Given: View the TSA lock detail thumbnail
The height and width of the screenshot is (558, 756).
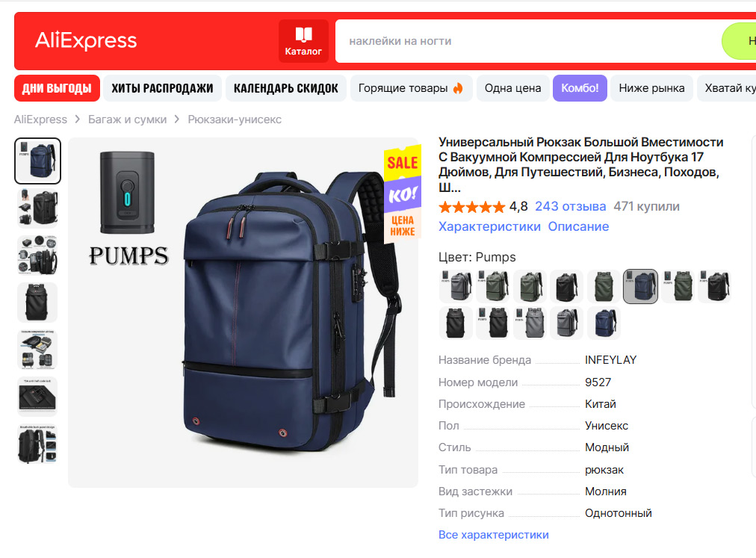Looking at the screenshot, I should (37, 397).
